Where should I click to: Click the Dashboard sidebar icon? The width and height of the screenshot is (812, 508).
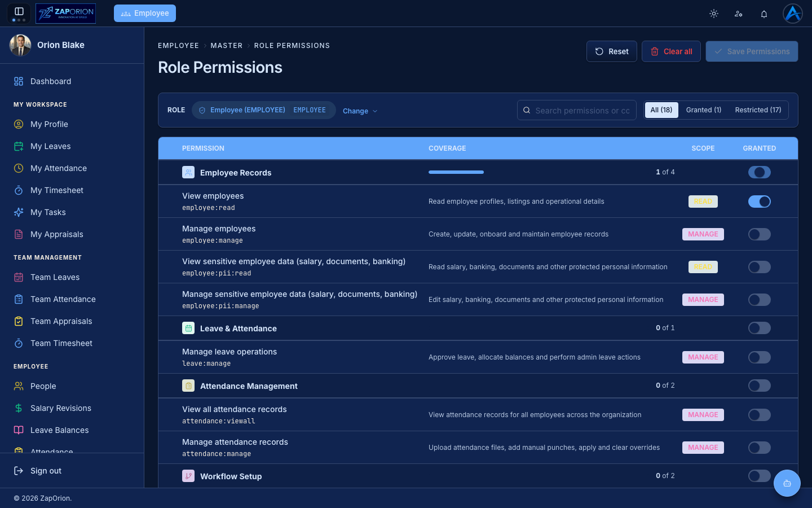(x=19, y=81)
